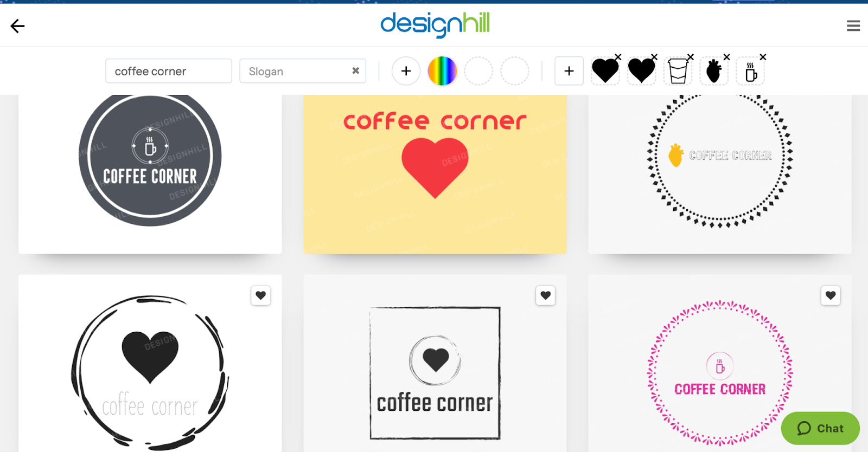Clear the Slogan field with the x
The height and width of the screenshot is (452, 868).
point(356,70)
